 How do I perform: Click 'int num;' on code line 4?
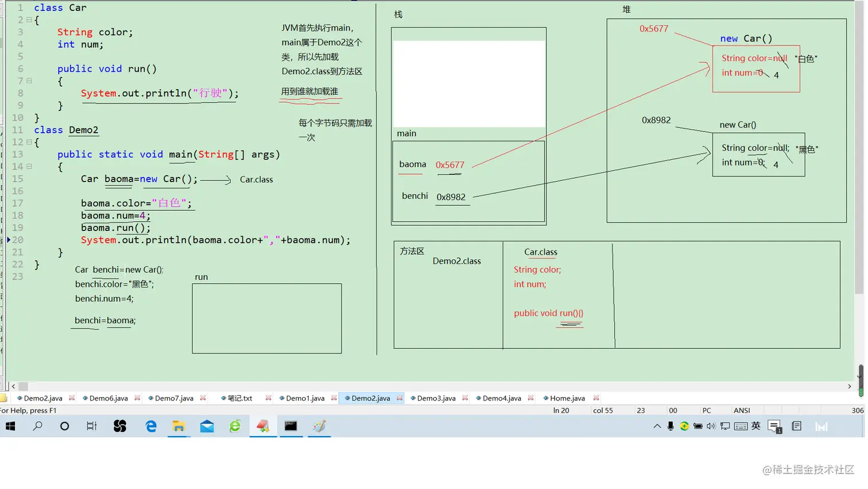tap(80, 44)
